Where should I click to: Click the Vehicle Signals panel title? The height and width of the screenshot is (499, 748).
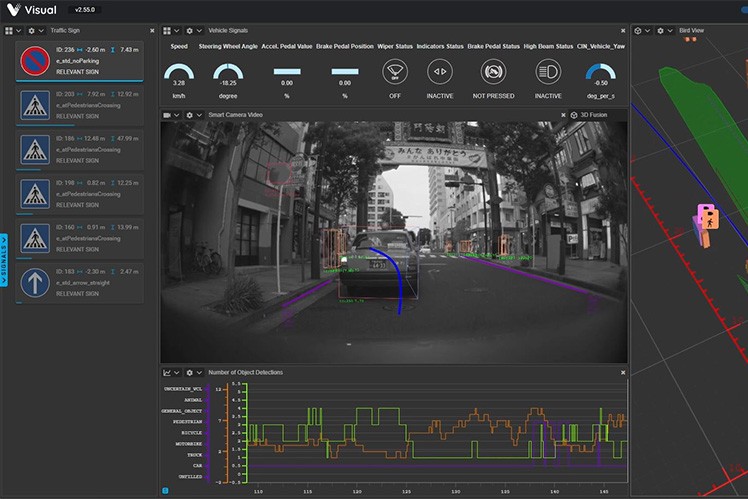tap(228, 31)
